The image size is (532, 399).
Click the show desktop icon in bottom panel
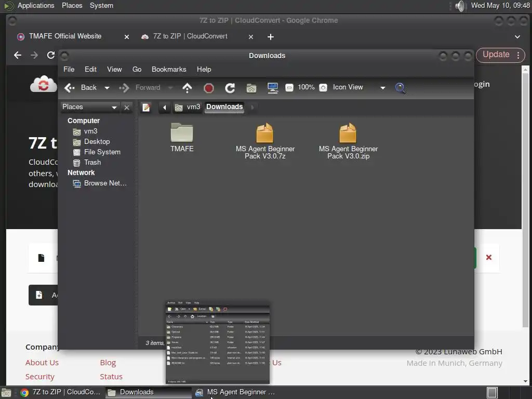(6, 393)
